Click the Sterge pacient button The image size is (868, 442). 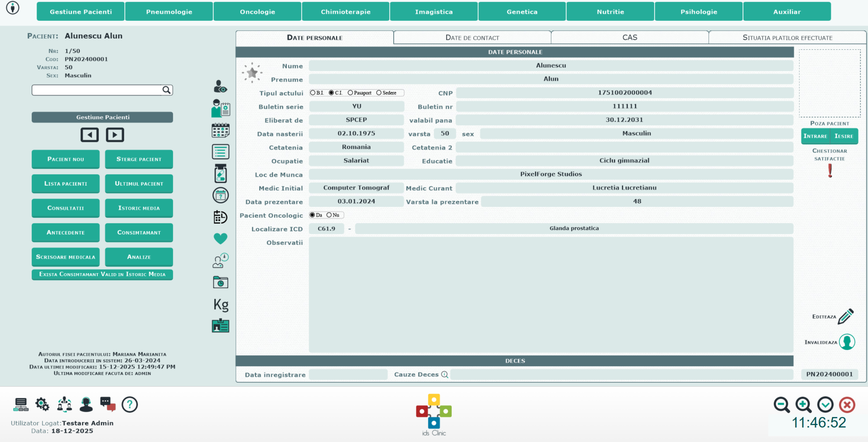point(139,159)
